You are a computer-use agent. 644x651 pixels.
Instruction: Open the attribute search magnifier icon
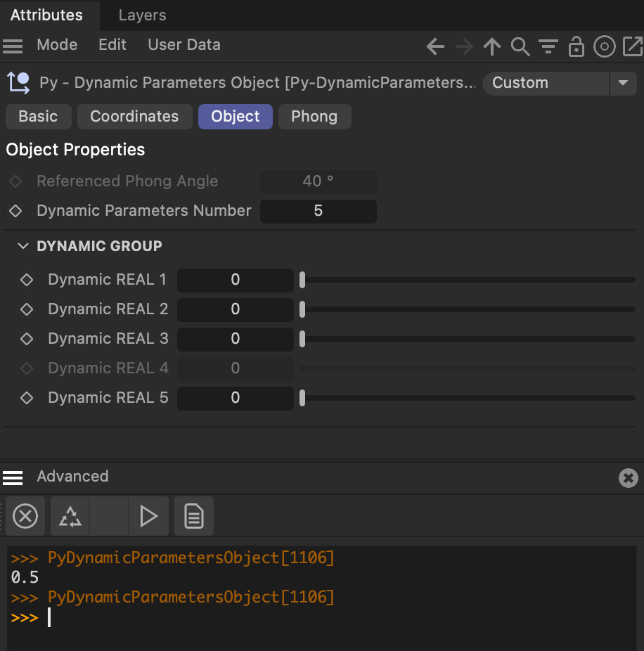pos(520,47)
